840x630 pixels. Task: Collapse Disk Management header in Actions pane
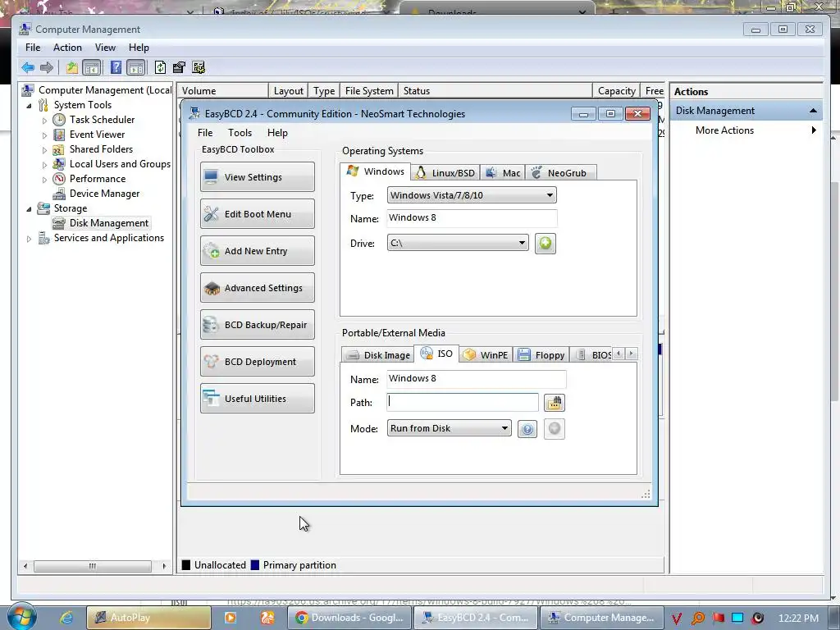tap(813, 111)
